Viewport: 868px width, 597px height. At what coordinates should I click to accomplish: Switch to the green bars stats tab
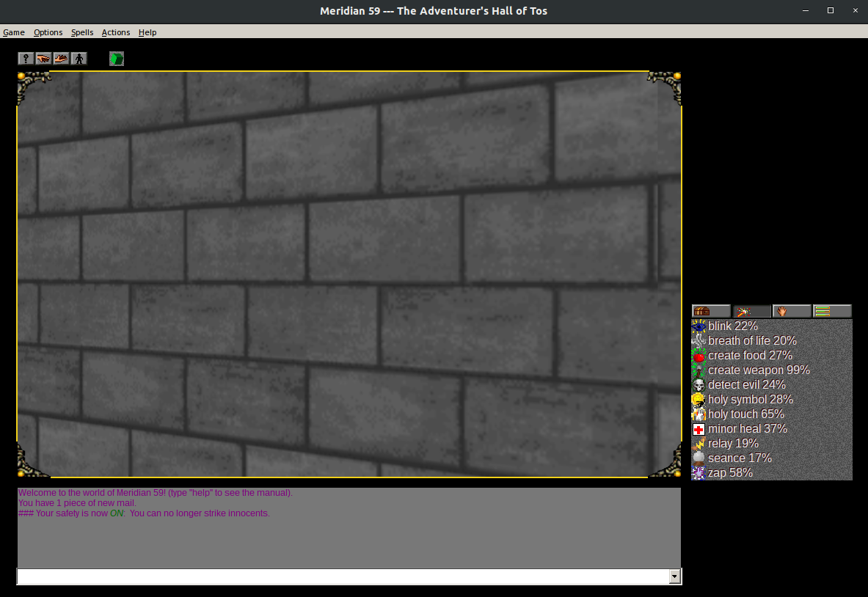point(832,312)
